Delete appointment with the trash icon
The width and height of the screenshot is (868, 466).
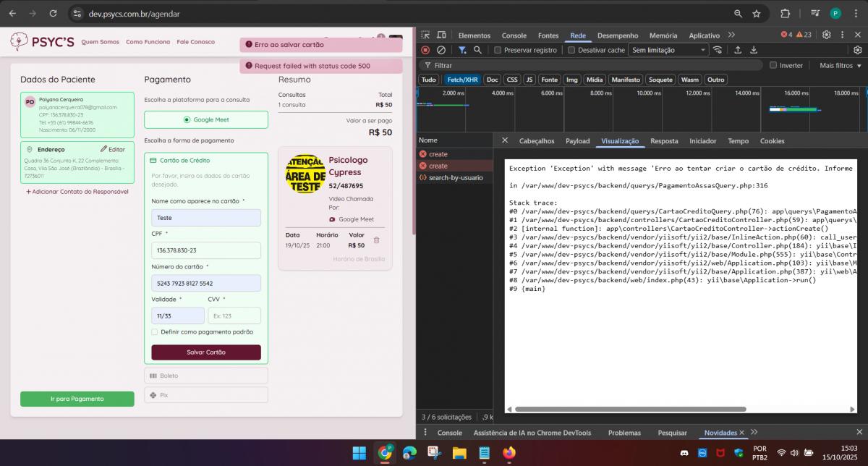[376, 240]
